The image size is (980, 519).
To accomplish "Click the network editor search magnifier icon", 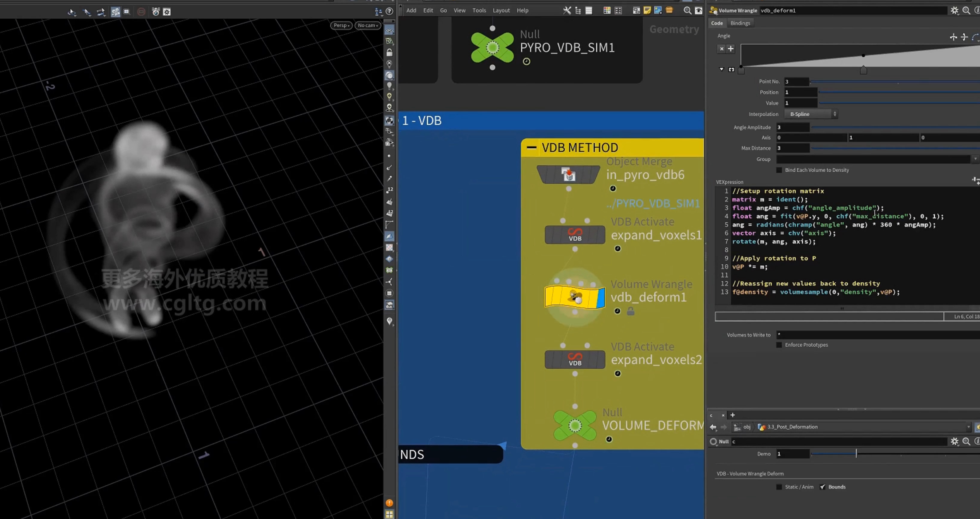I will [688, 11].
